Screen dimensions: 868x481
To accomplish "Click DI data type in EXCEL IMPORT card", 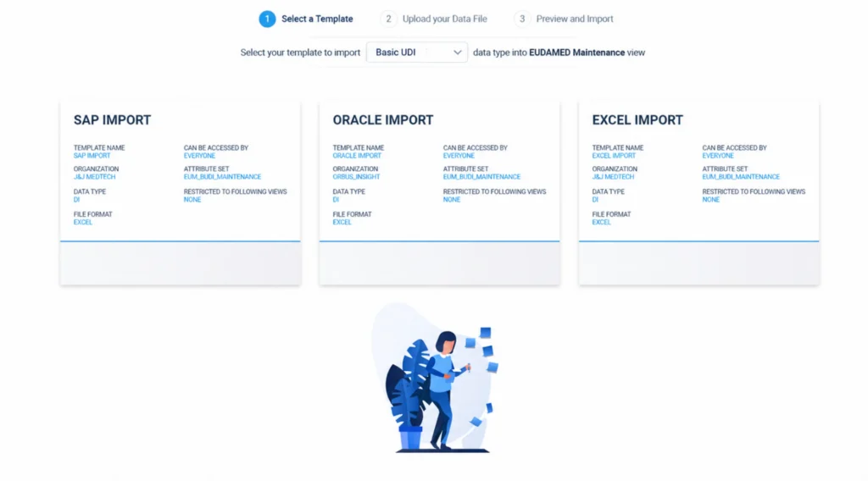I will click(595, 200).
